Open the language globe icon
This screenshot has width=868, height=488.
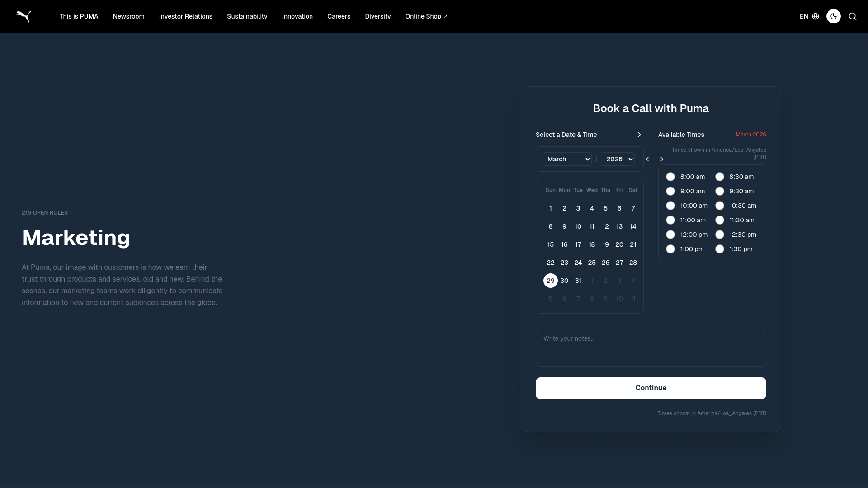pos(816,16)
